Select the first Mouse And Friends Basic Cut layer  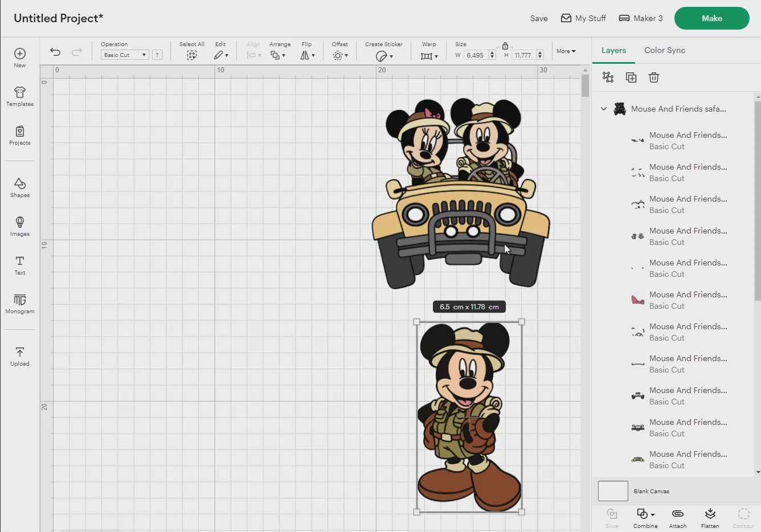pyautogui.click(x=678, y=141)
